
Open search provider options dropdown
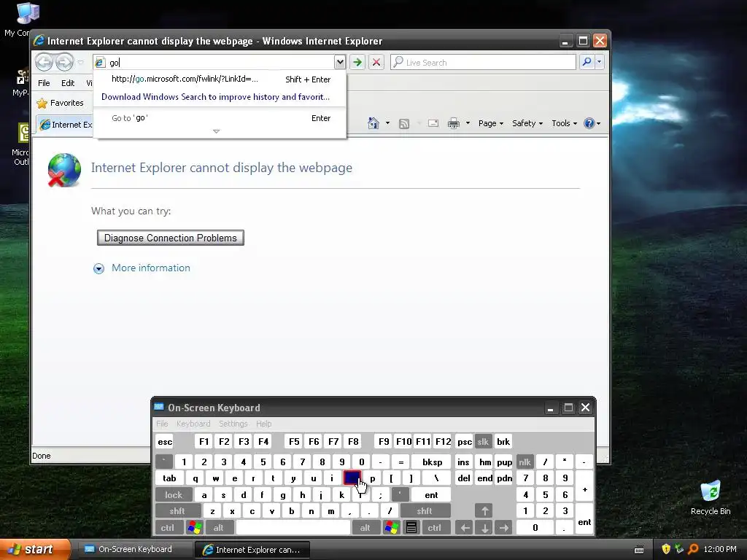pyautogui.click(x=600, y=62)
